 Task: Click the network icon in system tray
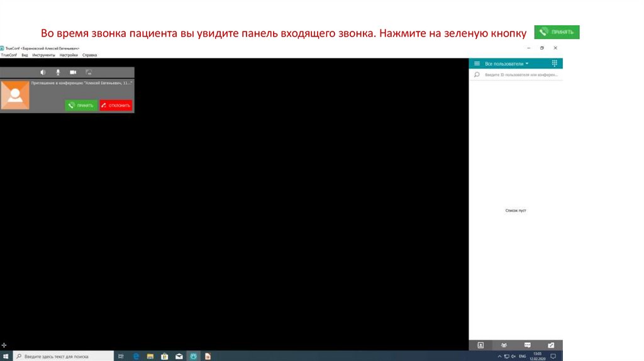[x=506, y=356]
